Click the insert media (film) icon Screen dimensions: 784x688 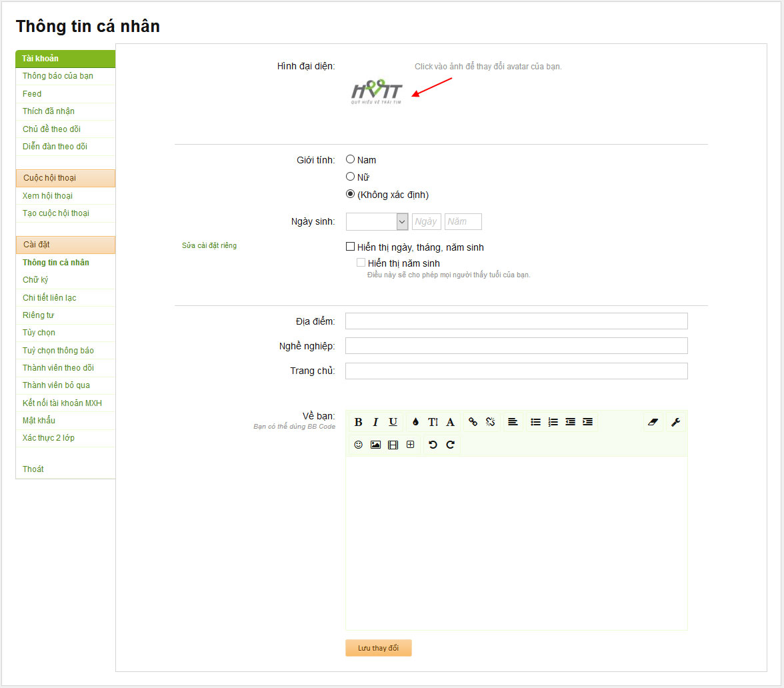(392, 445)
